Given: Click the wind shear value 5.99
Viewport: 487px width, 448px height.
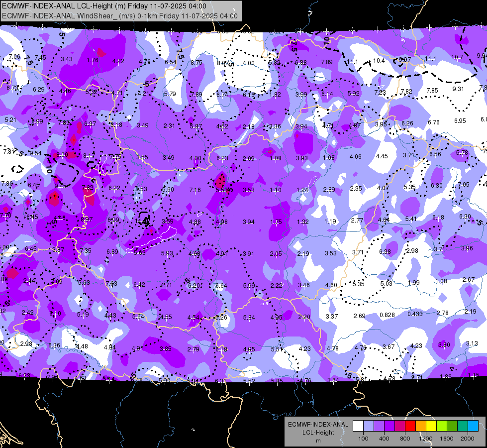Looking at the screenshot, I should click(249, 285).
